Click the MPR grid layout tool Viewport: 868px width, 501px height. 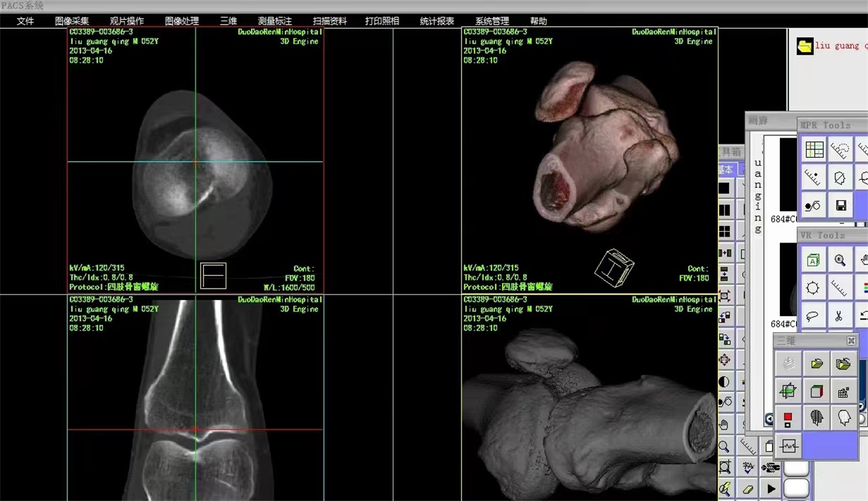(814, 150)
